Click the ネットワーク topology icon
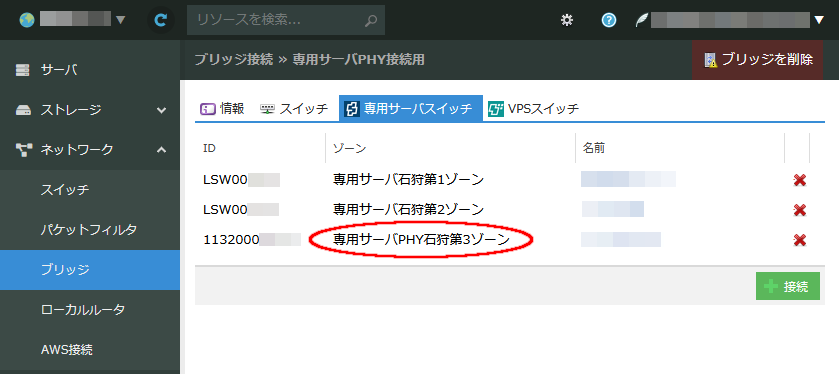Viewport: 839px width, 374px height. [x=23, y=150]
